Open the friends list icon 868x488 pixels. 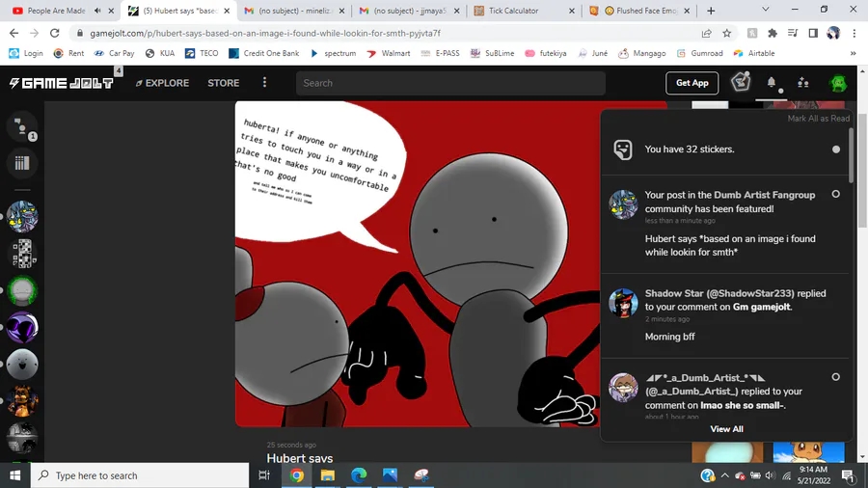point(802,83)
